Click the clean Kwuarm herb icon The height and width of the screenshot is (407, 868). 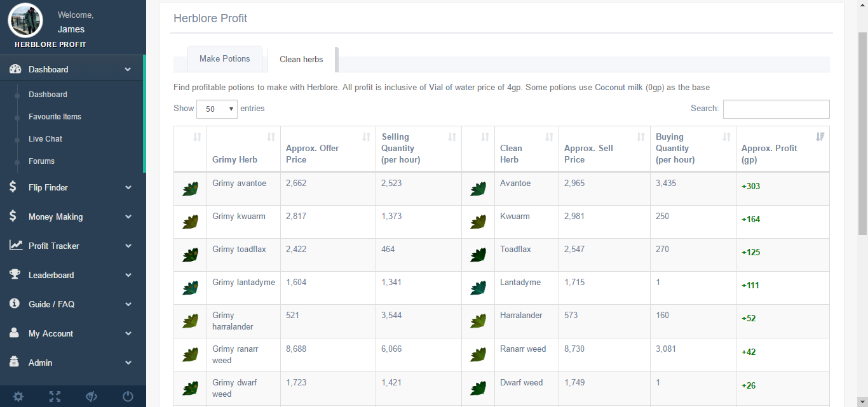(x=478, y=222)
